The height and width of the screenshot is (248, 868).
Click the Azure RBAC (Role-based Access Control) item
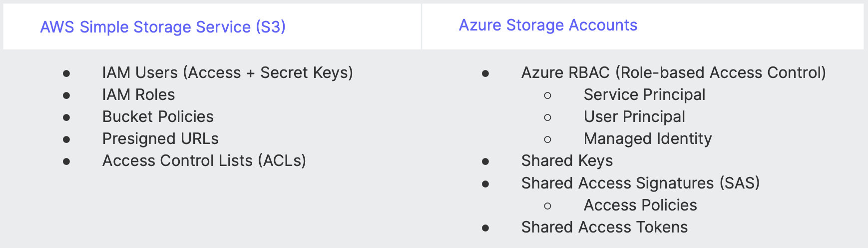point(673,73)
